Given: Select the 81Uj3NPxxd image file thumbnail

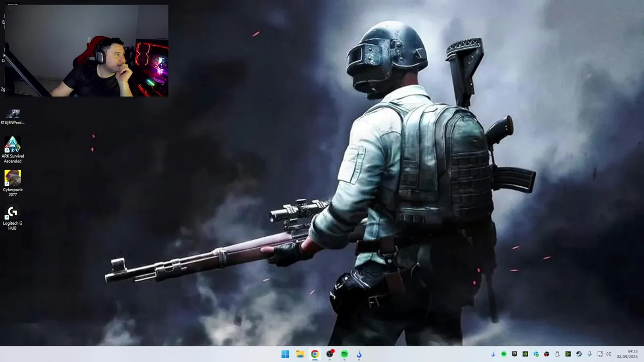Looking at the screenshot, I should coord(13,114).
